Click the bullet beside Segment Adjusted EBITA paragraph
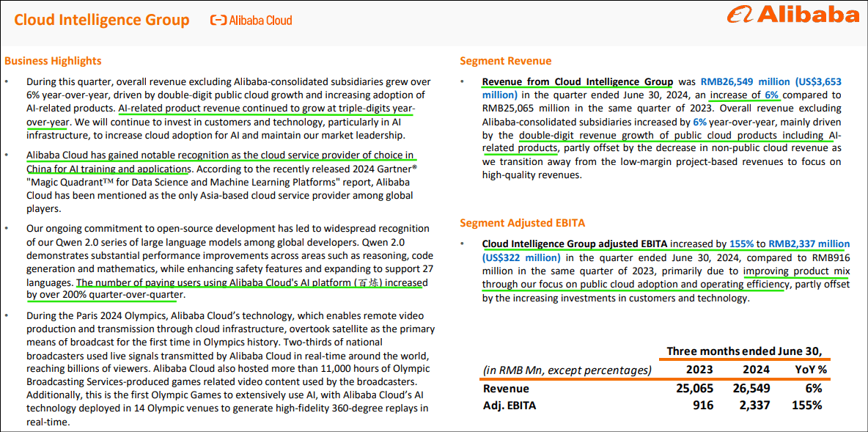 pos(462,244)
